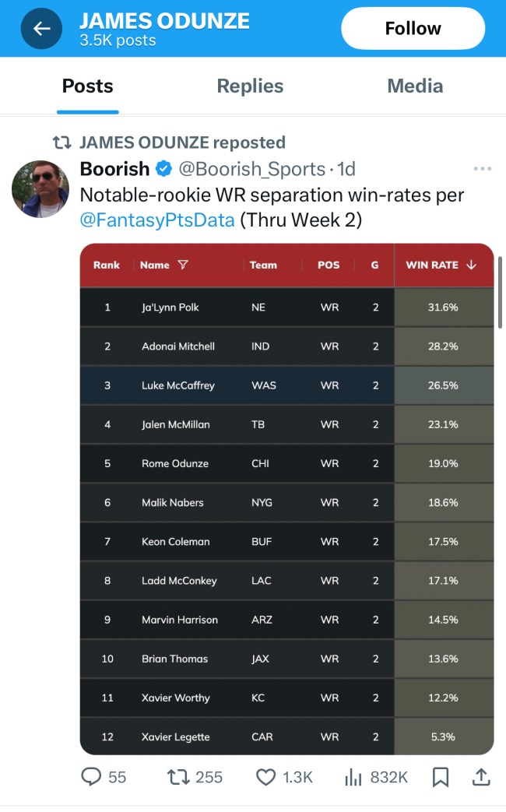Viewport: 506px width, 812px height.
Task: Bookmark the Boorish post
Action: [440, 776]
